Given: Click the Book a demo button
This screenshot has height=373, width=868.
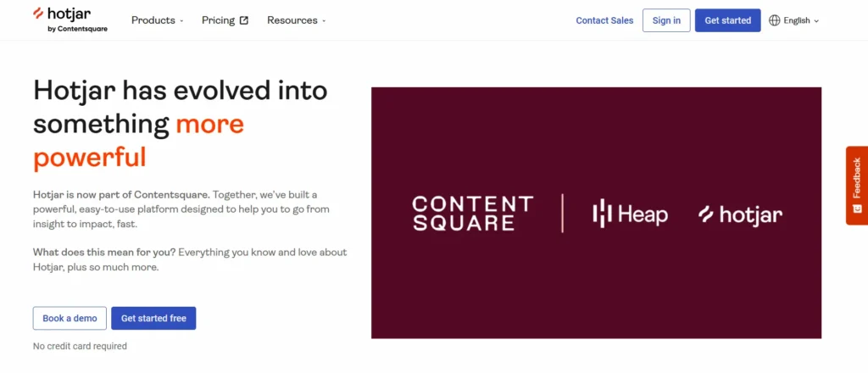Looking at the screenshot, I should [x=70, y=318].
